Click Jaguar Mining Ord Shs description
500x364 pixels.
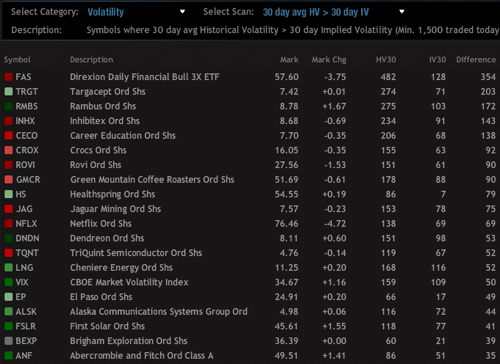(116, 209)
